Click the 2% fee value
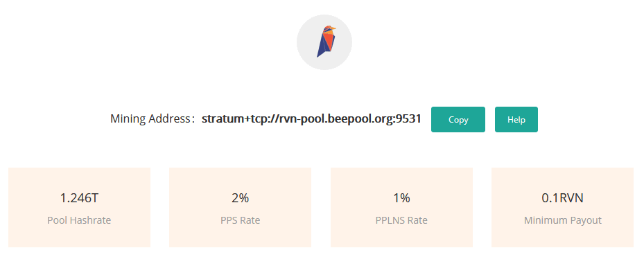The image size is (644, 266). pyautogui.click(x=241, y=198)
